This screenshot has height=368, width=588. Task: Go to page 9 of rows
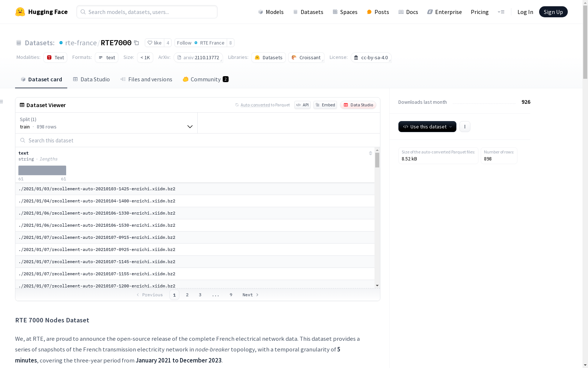coord(231,295)
